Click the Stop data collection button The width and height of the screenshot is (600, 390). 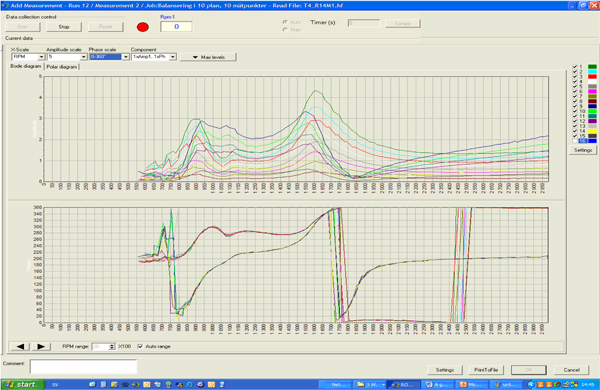(x=64, y=27)
